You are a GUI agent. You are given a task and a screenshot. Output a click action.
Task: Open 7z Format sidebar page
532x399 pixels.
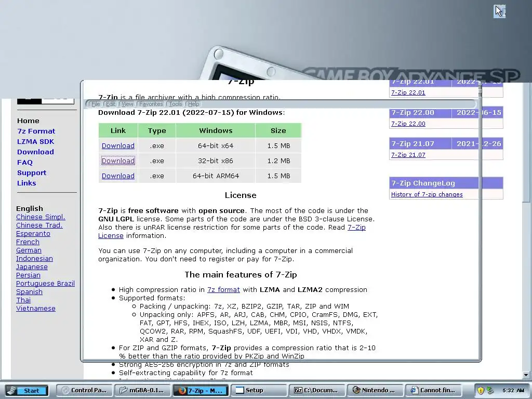pyautogui.click(x=36, y=131)
